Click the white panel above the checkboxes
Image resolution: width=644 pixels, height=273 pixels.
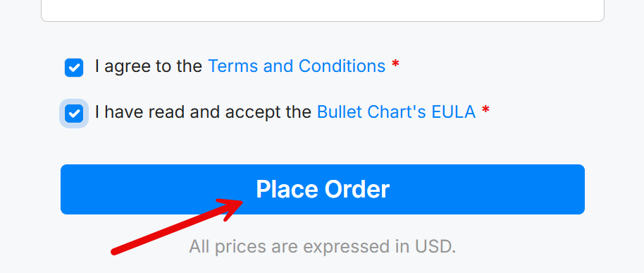pyautogui.click(x=323, y=11)
